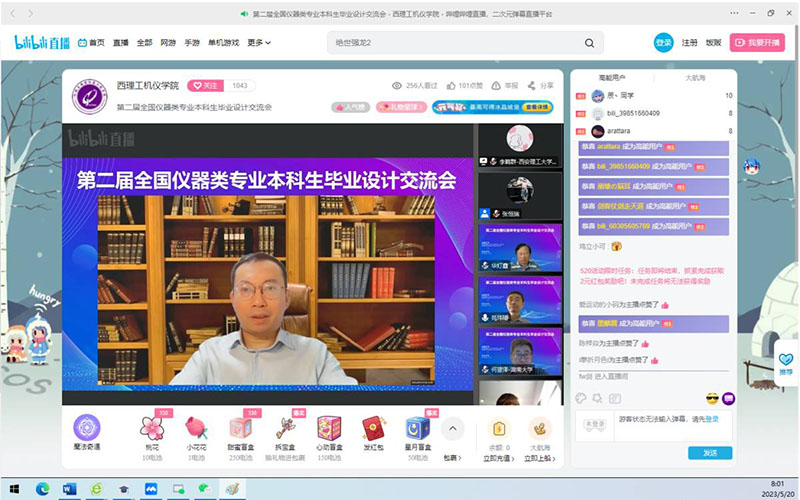Like the stream via 点赞 thumbs-up
This screenshot has height=500, width=800.
(451, 86)
